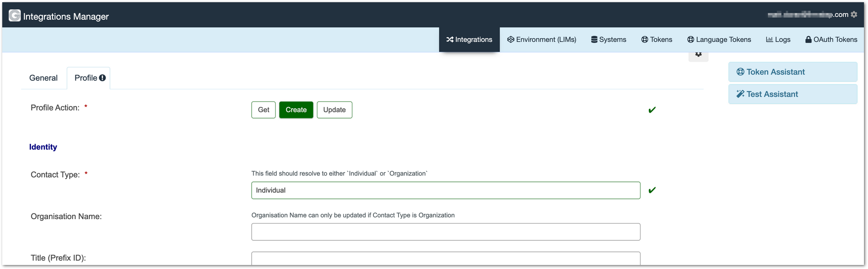Choose the Update profile action
Image resolution: width=868 pixels, height=269 pixels.
(x=334, y=110)
